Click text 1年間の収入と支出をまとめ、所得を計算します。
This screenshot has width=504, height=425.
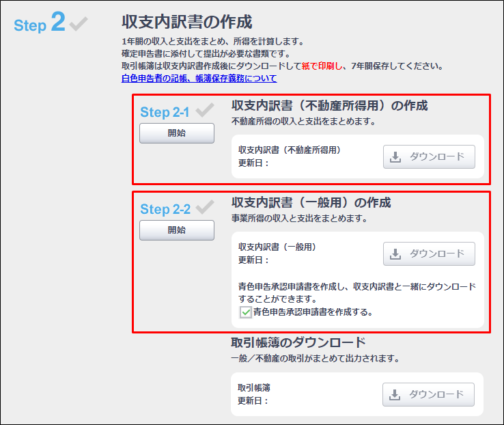pyautogui.click(x=213, y=42)
